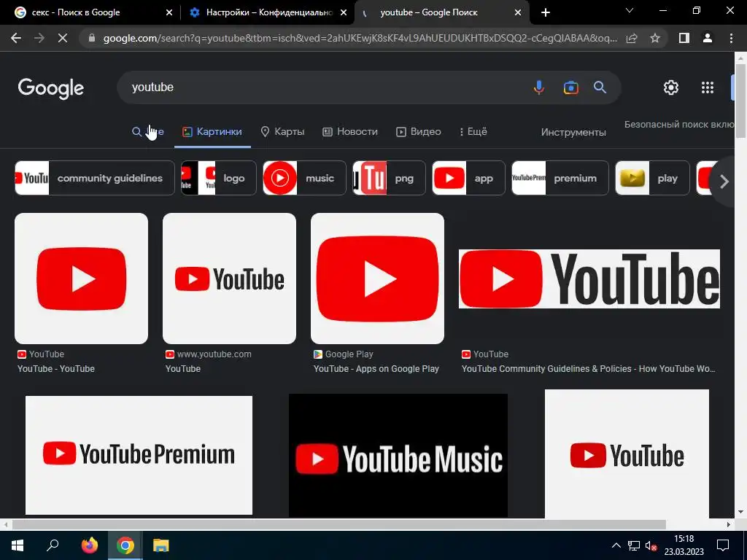Open the Google apps grid icon
The image size is (747, 560).
point(708,87)
